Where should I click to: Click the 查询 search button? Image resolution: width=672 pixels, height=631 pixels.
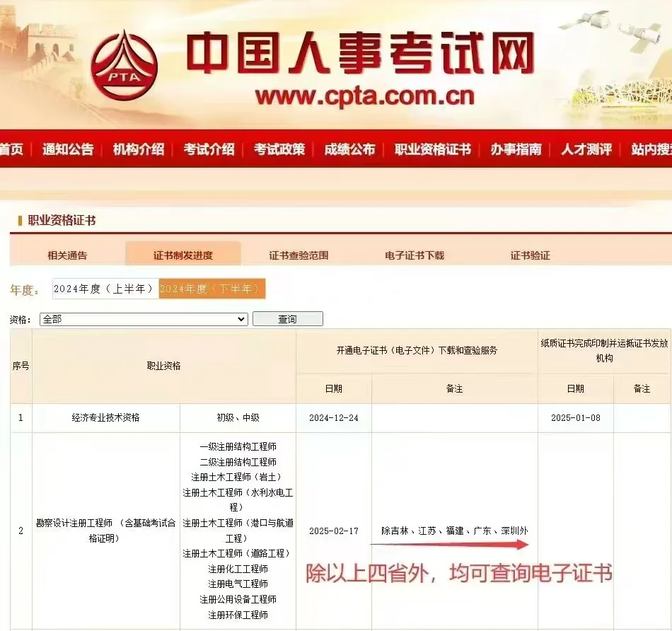[x=287, y=319]
